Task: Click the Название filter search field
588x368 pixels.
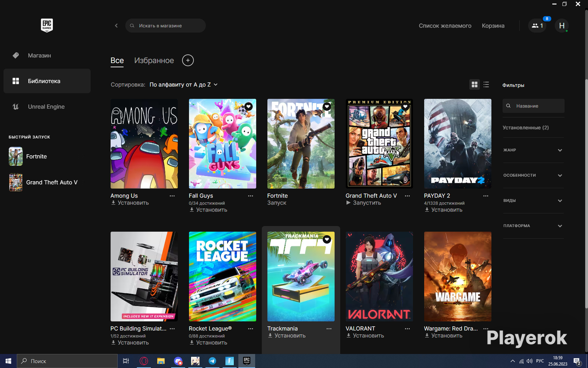Action: 533,106
